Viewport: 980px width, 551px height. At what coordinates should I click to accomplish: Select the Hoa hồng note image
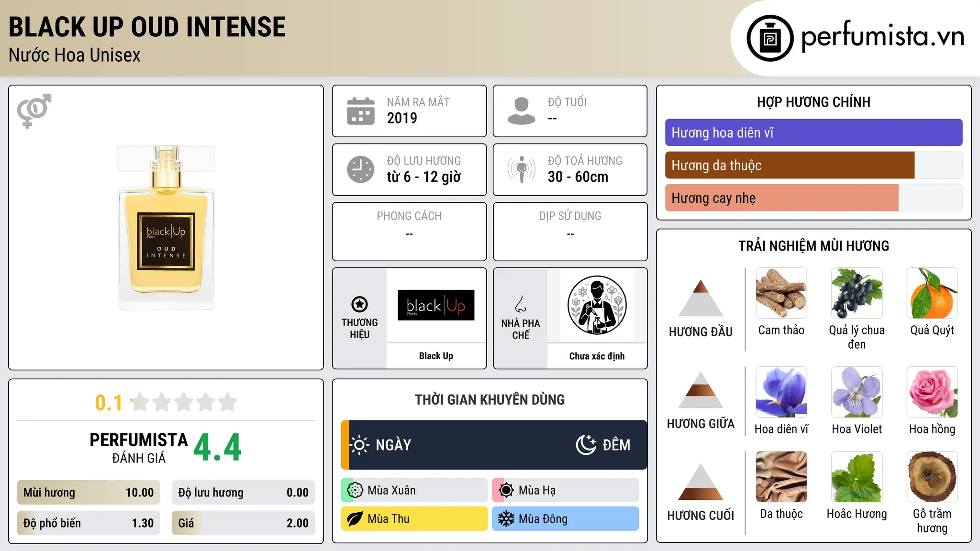point(932,392)
